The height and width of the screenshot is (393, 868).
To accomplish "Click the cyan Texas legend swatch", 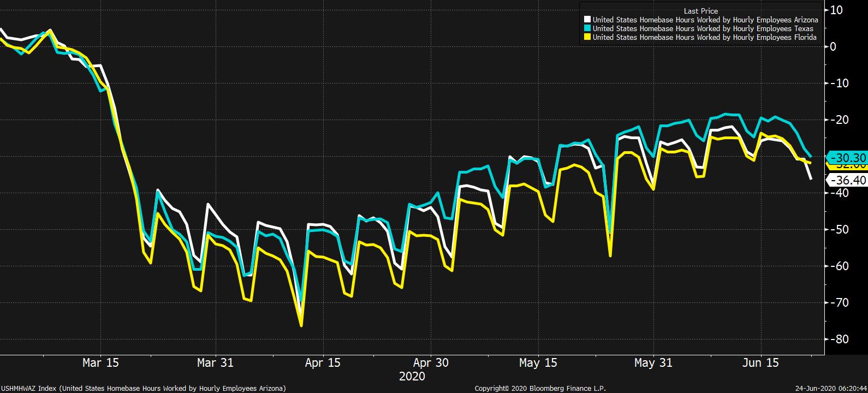I will [x=587, y=29].
